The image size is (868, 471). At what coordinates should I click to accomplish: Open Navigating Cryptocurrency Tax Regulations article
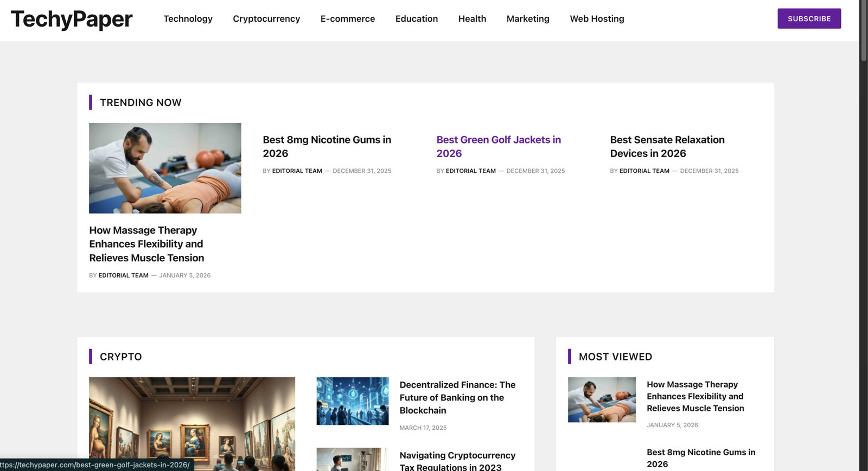point(457,461)
